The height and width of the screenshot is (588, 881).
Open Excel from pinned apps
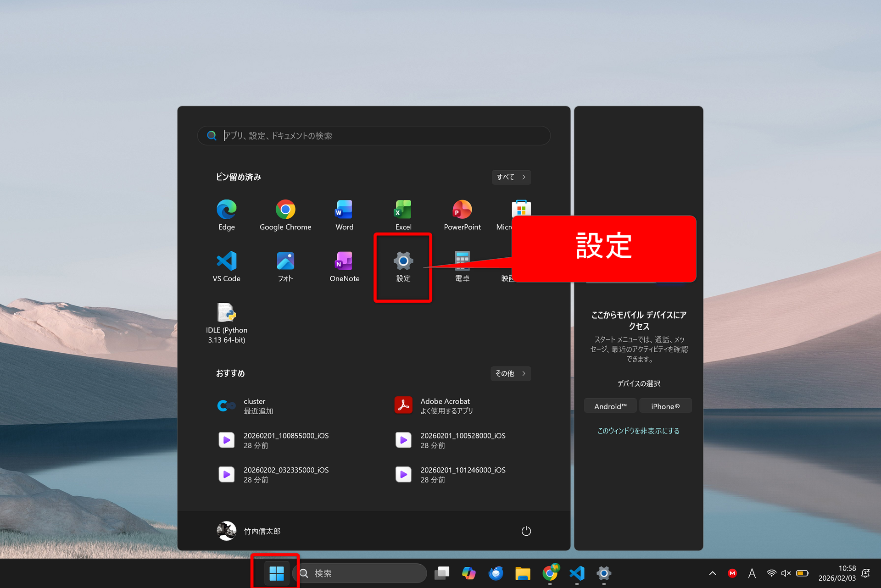click(x=403, y=215)
